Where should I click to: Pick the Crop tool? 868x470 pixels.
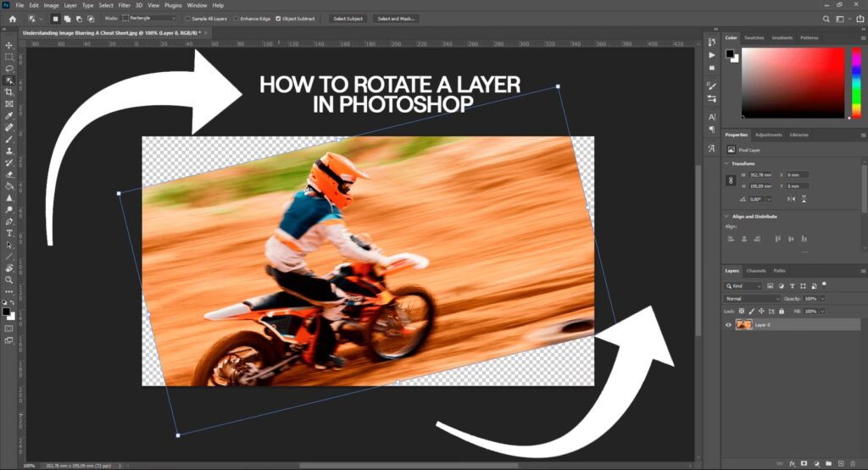(x=9, y=91)
